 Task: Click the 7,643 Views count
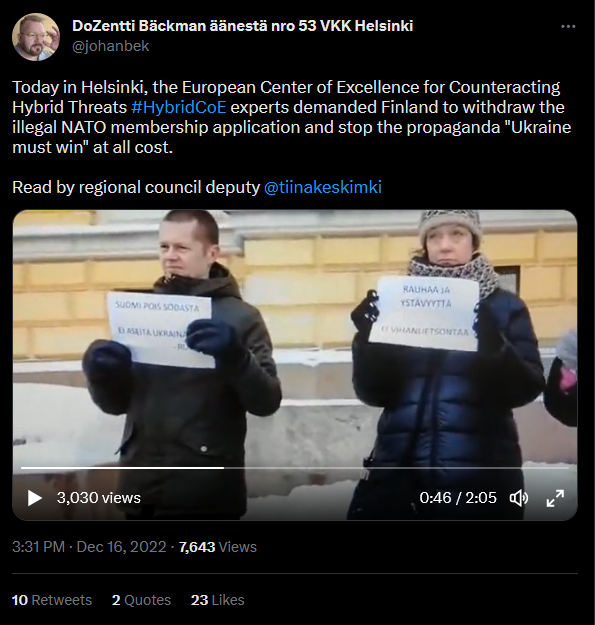(218, 546)
